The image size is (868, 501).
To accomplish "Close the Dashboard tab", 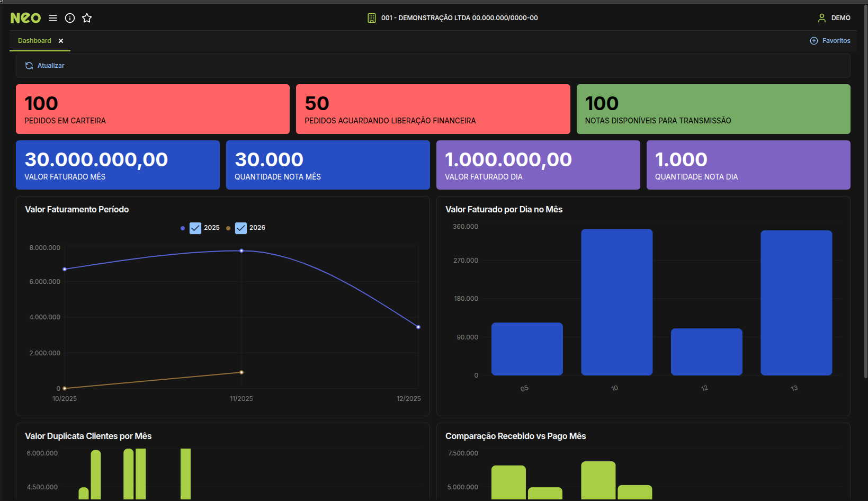I will (x=61, y=41).
